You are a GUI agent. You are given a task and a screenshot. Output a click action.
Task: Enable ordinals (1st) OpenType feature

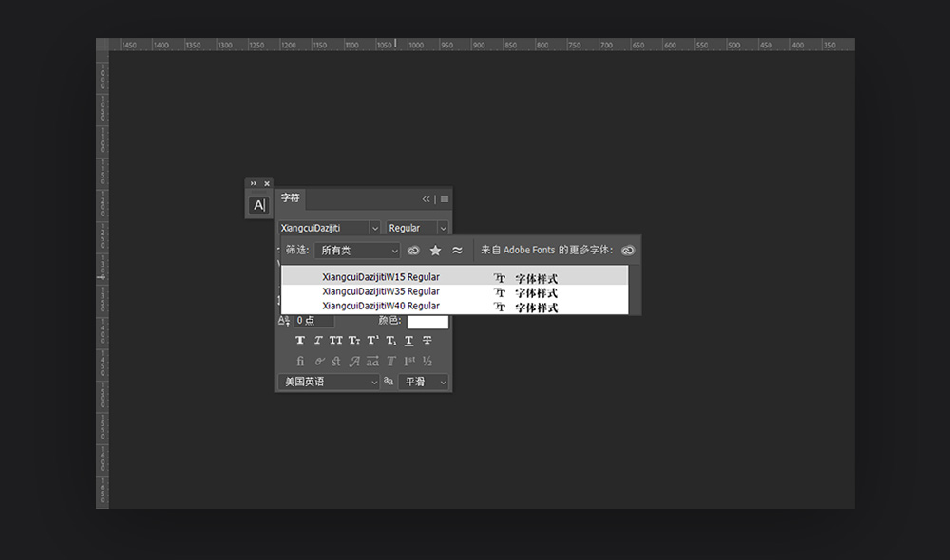tap(409, 362)
